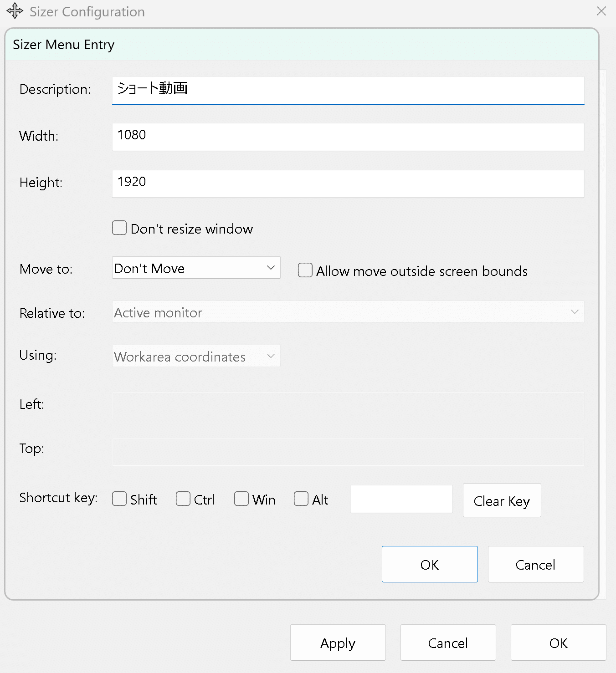Click the shortcut key input box
Image resolution: width=616 pixels, height=673 pixels.
point(401,499)
